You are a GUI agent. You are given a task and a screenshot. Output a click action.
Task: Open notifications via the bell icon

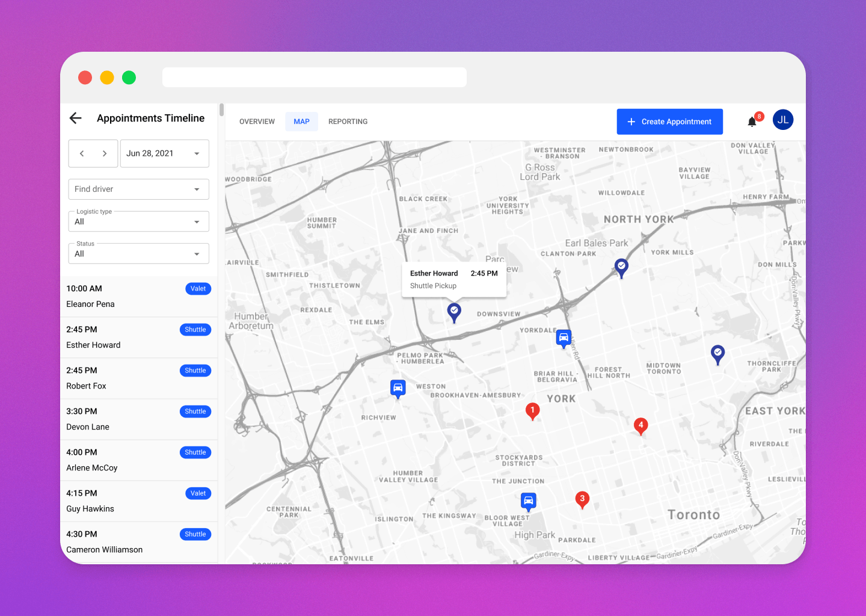click(751, 121)
